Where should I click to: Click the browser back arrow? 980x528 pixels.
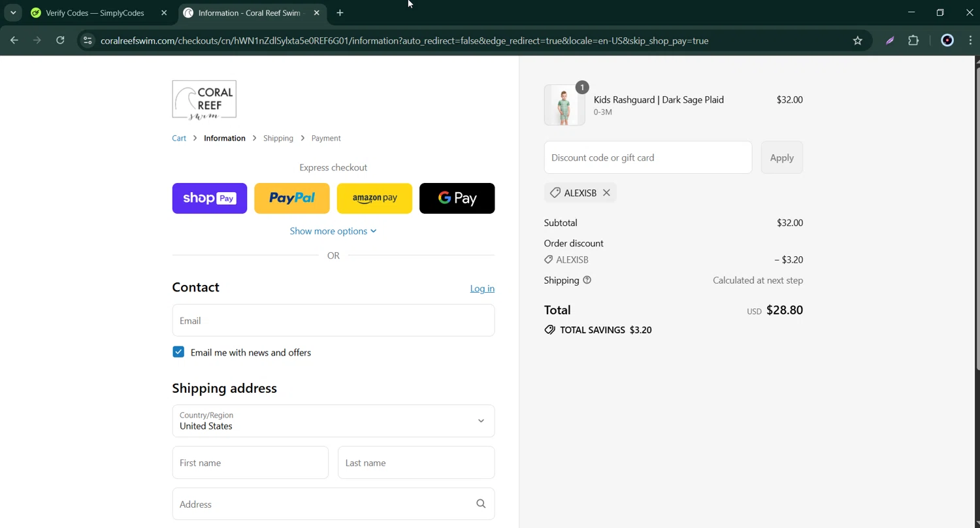(14, 41)
